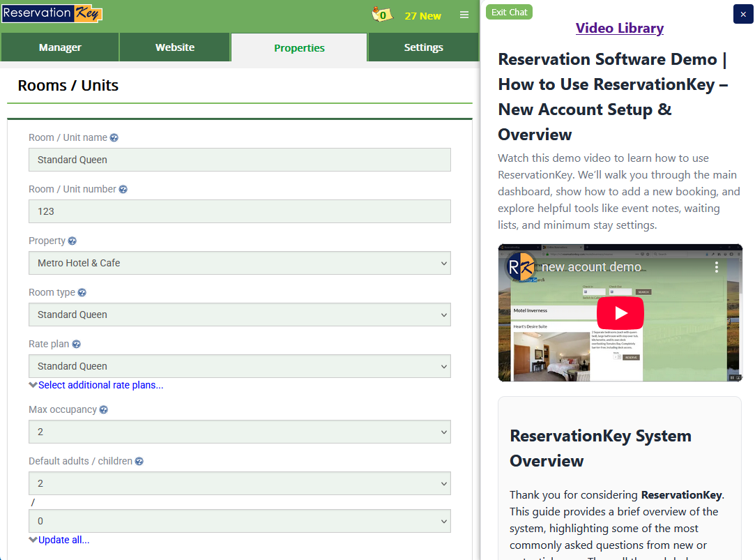This screenshot has height=560, width=755.
Task: Click the yellow notification tag icon
Action: click(381, 15)
